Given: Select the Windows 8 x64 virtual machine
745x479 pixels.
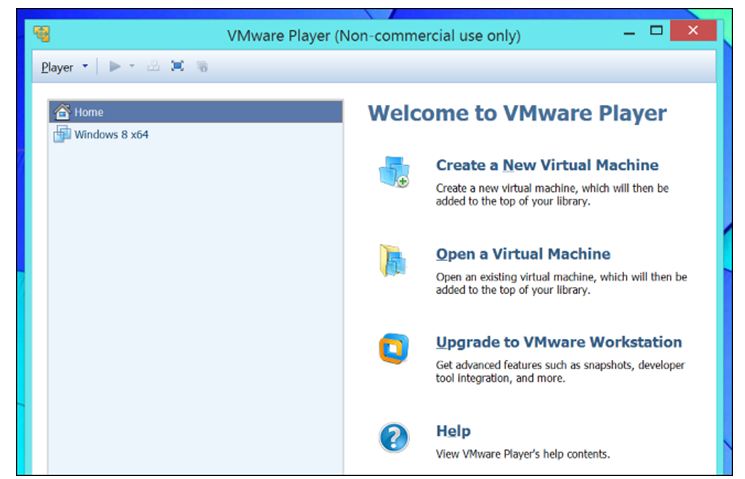Looking at the screenshot, I should coord(196,134).
